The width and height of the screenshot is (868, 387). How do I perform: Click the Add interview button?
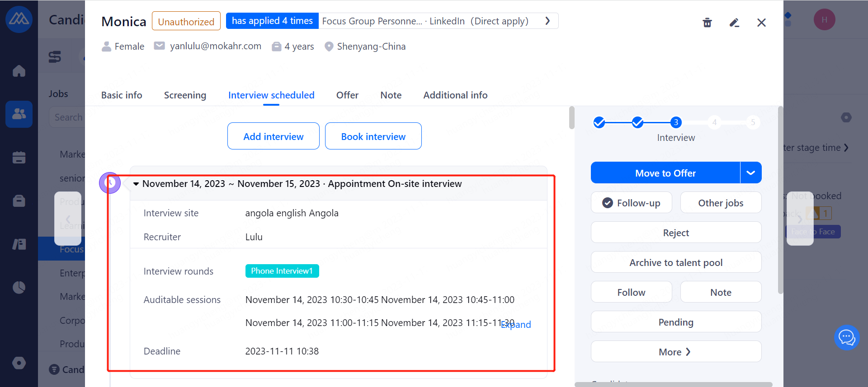coord(273,136)
